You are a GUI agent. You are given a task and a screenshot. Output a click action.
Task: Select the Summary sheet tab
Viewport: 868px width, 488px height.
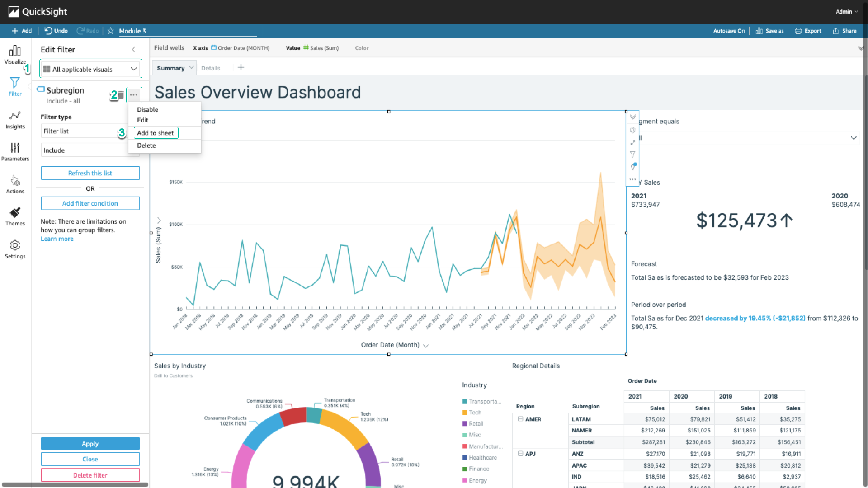tap(170, 68)
